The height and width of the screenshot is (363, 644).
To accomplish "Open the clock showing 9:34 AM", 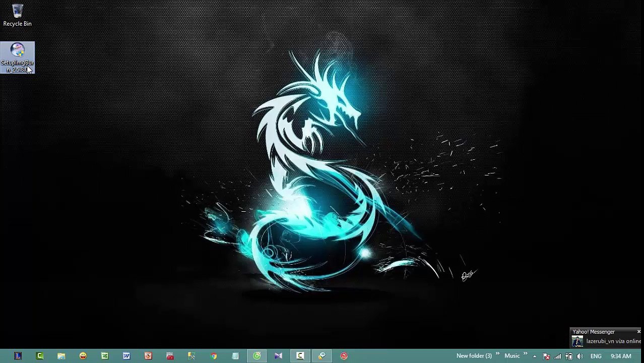I will pos(621,356).
